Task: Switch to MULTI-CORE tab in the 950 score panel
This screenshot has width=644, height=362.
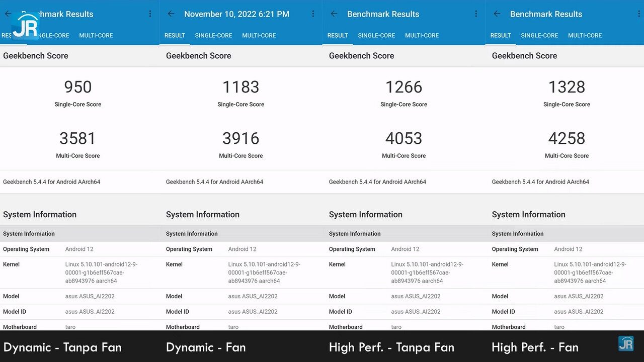Action: coord(96,35)
